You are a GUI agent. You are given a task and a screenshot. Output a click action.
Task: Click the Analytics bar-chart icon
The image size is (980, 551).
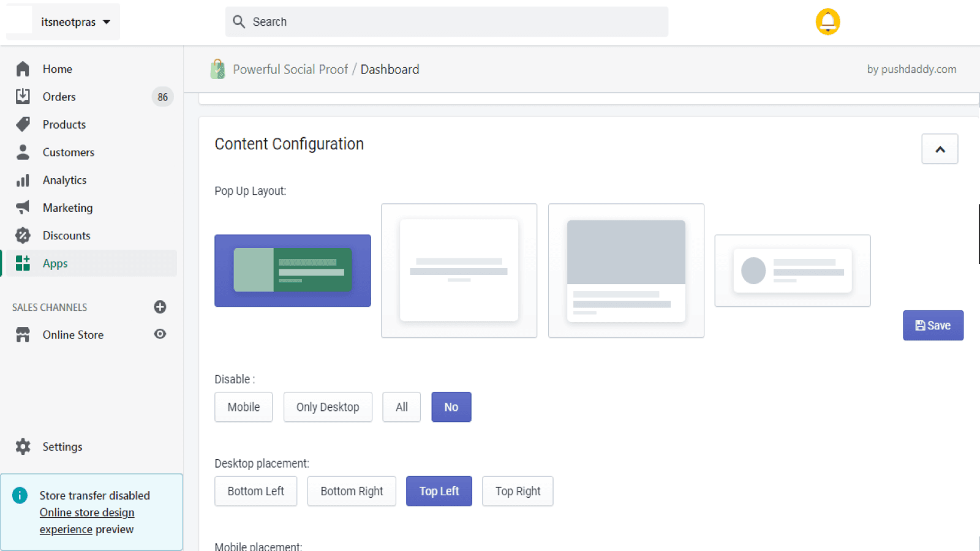click(23, 179)
